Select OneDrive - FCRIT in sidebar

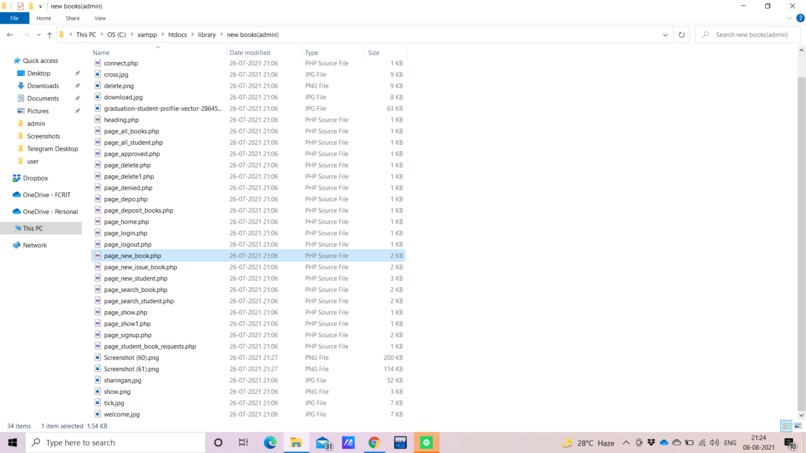coord(46,195)
